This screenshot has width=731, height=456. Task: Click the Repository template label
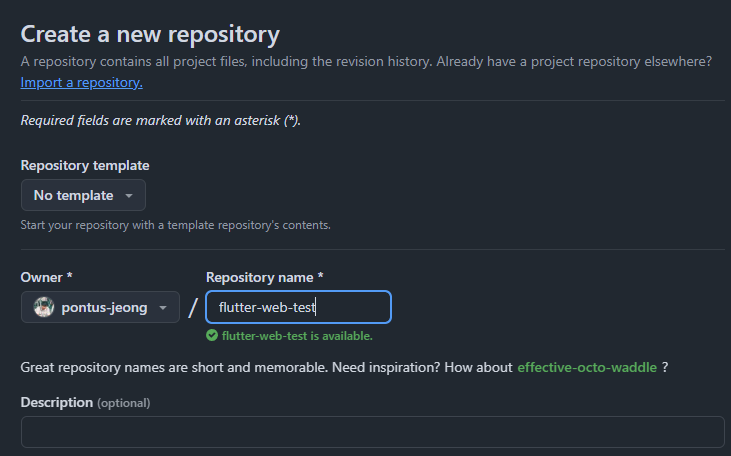tap(85, 166)
